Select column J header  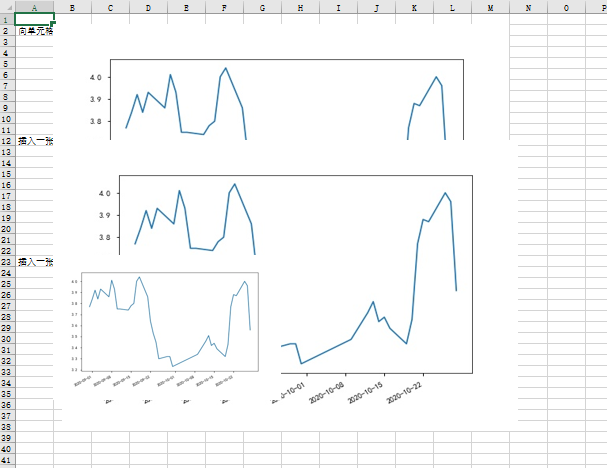(x=376, y=7)
